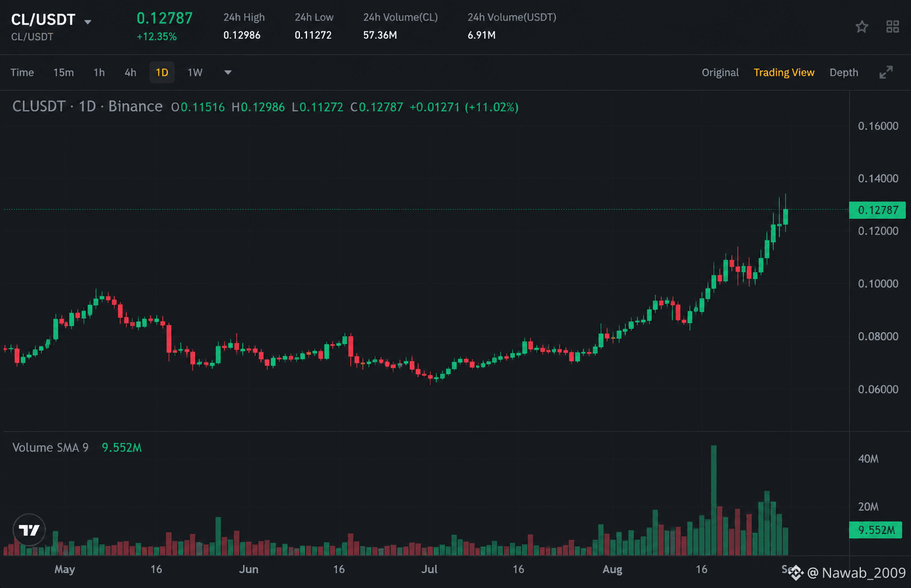Click the TradingView logo badge

click(29, 530)
